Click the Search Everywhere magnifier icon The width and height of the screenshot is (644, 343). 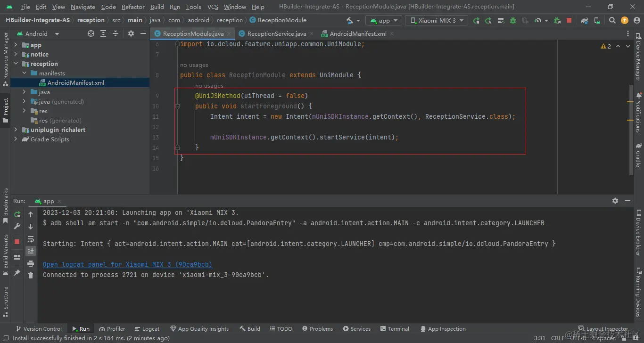pos(612,20)
